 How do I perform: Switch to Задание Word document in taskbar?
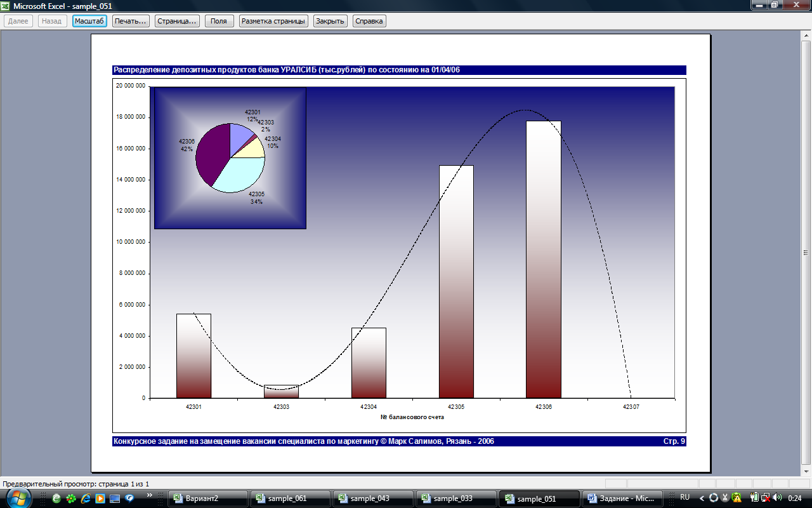(x=622, y=498)
